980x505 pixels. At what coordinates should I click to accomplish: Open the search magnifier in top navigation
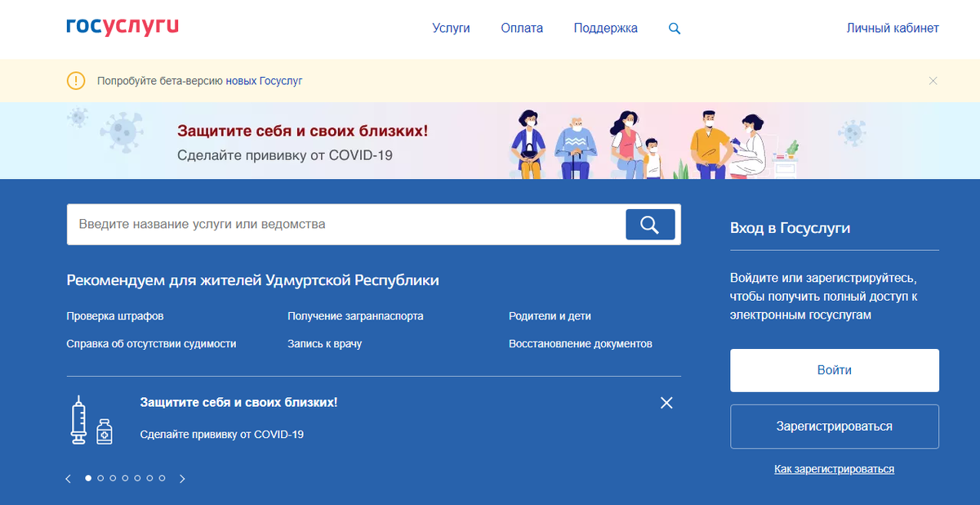pyautogui.click(x=675, y=29)
